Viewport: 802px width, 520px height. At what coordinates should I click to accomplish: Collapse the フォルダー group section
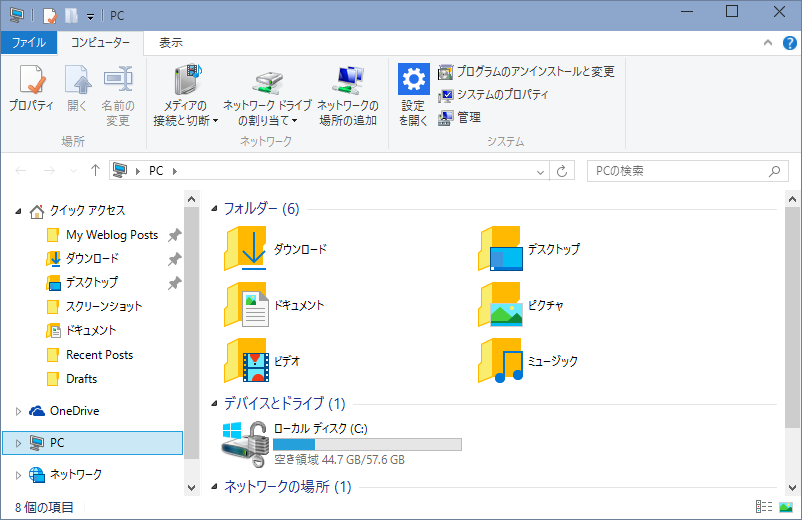tap(214, 210)
